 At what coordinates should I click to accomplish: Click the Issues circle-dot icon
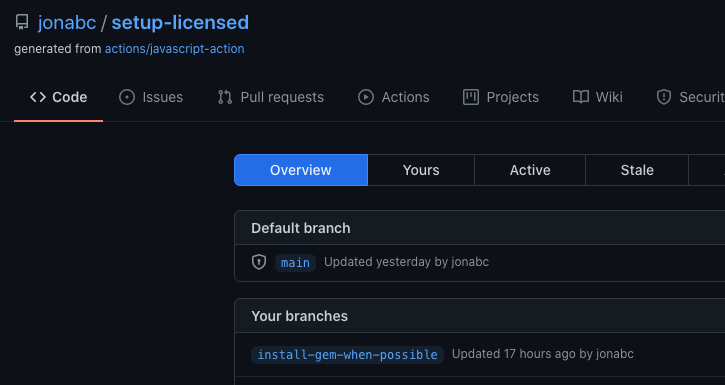(127, 97)
